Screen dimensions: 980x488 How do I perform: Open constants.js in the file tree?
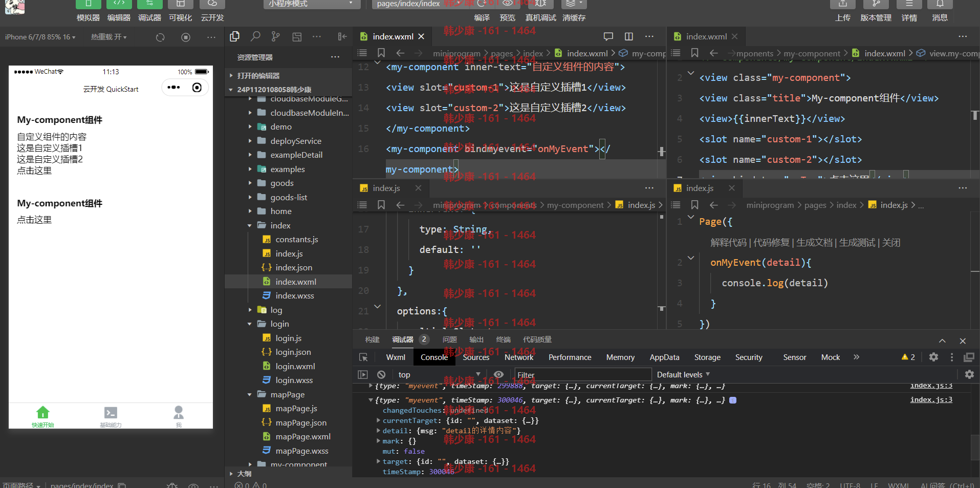click(x=296, y=239)
